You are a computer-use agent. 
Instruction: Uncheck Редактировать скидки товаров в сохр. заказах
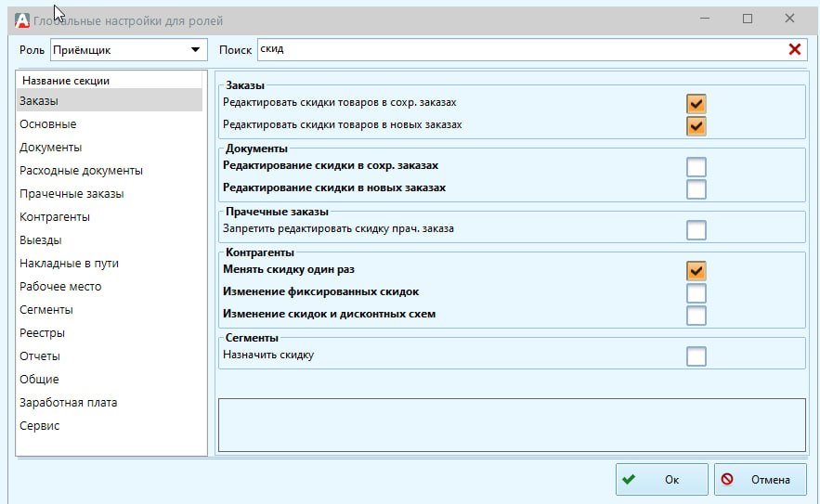696,104
